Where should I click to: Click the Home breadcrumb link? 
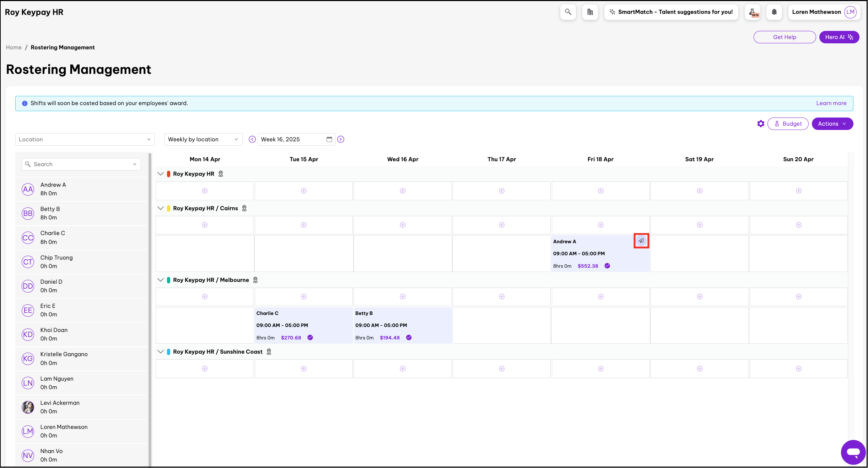pos(14,48)
